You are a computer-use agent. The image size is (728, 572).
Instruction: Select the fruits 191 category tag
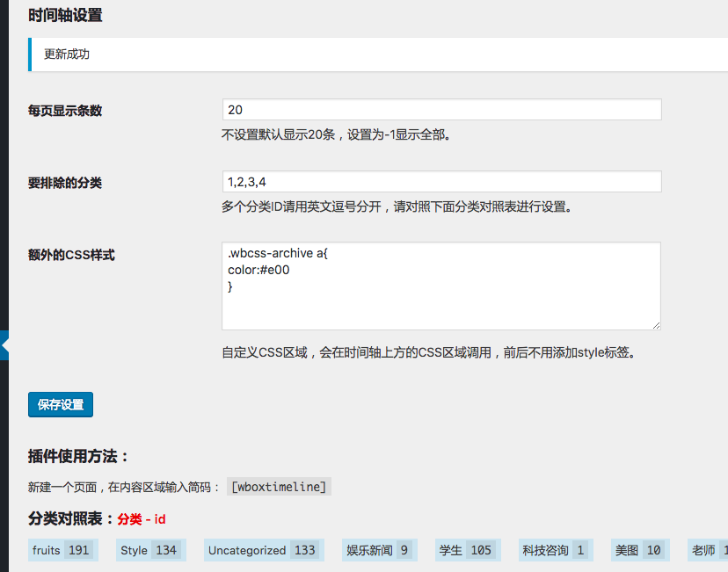(62, 550)
